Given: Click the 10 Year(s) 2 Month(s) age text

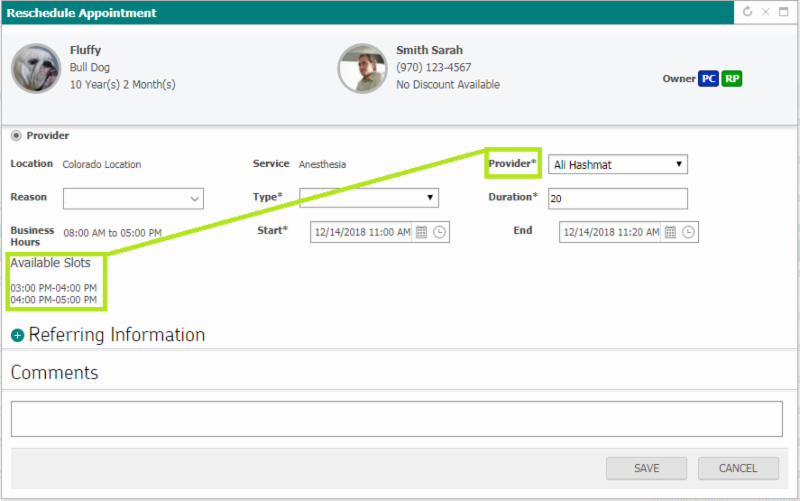Looking at the screenshot, I should (x=122, y=85).
